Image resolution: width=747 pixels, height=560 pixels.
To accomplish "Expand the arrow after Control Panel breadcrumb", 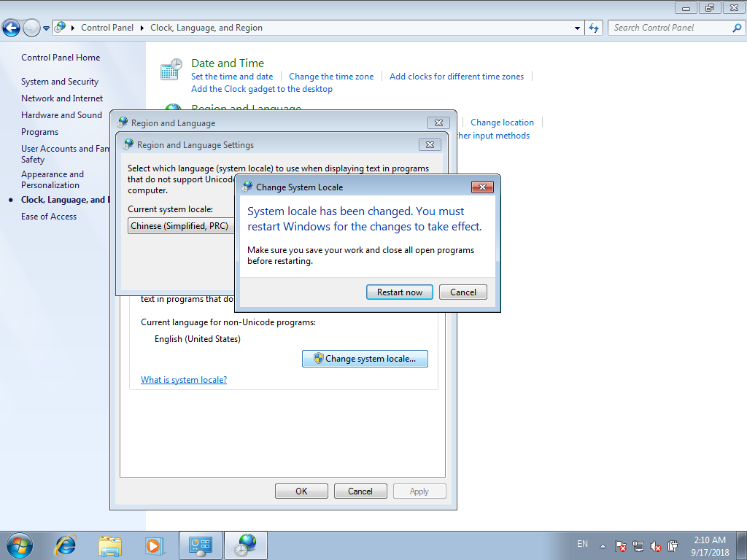I will click(142, 28).
